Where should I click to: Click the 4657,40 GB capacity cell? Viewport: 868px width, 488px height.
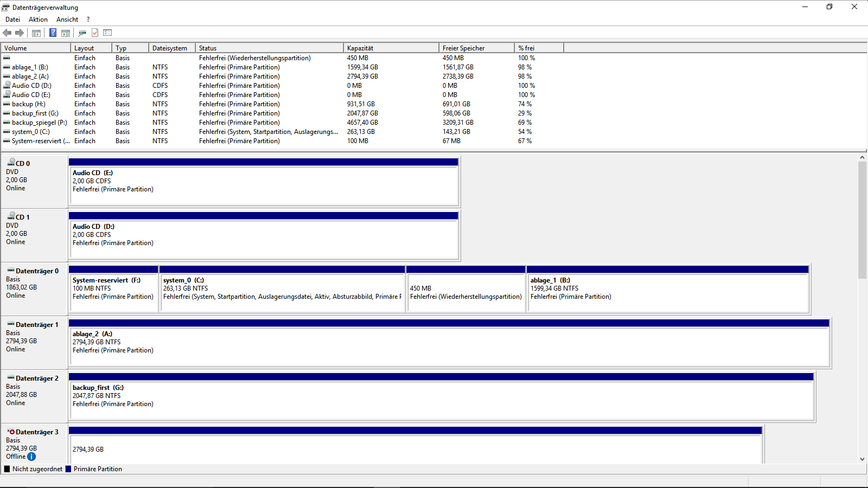tap(362, 123)
